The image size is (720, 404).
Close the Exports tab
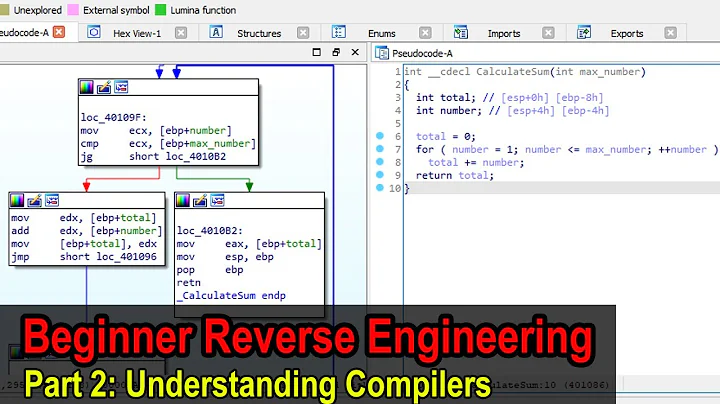670,33
